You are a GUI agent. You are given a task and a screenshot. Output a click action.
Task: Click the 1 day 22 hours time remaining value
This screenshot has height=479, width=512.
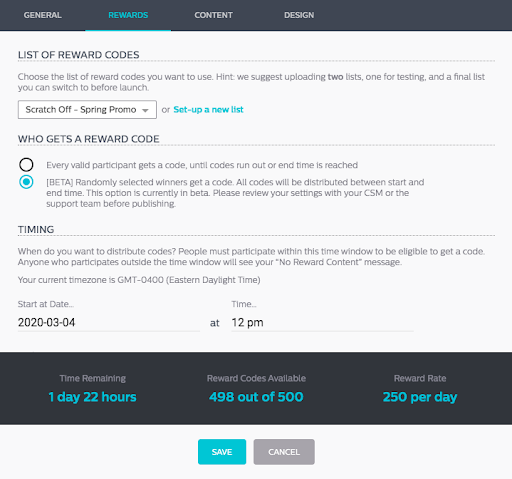click(92, 397)
